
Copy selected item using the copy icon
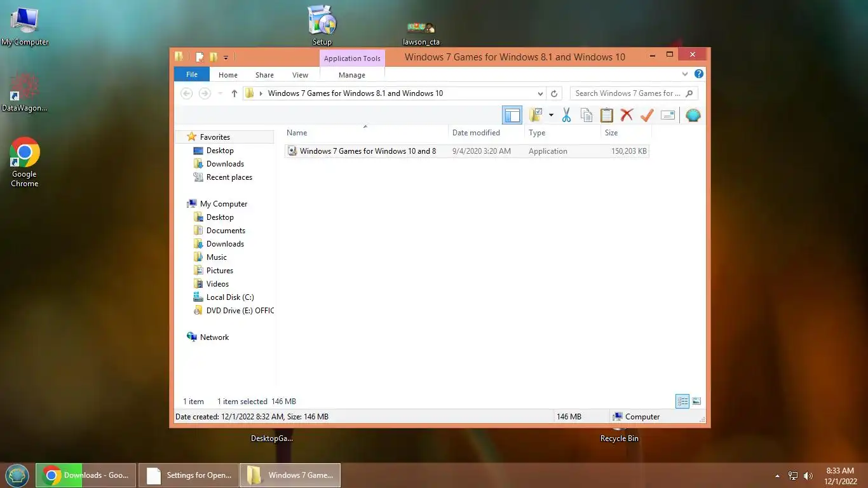tap(587, 115)
